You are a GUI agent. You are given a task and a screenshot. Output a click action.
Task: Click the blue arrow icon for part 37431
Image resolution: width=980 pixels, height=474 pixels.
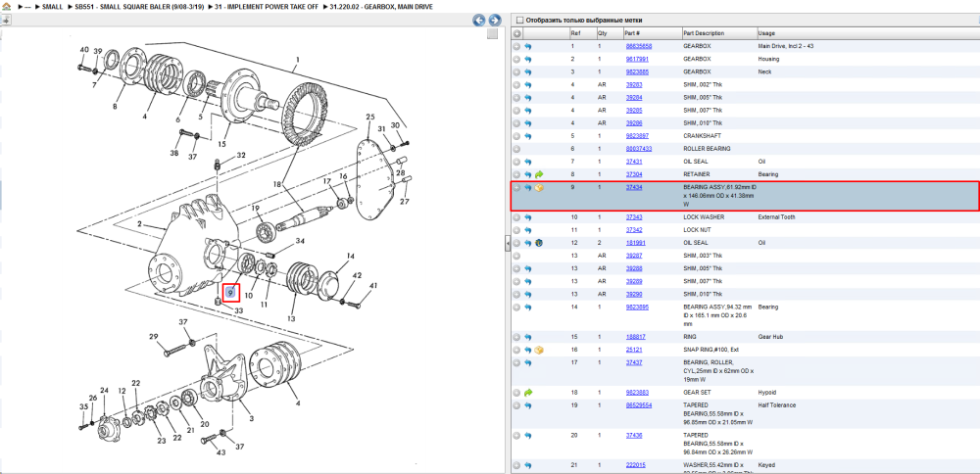(528, 162)
